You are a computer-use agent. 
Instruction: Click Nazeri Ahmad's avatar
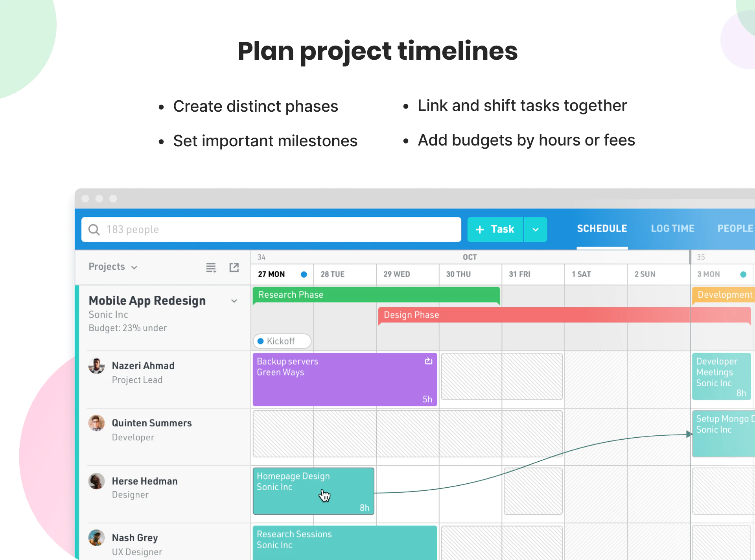tap(96, 366)
